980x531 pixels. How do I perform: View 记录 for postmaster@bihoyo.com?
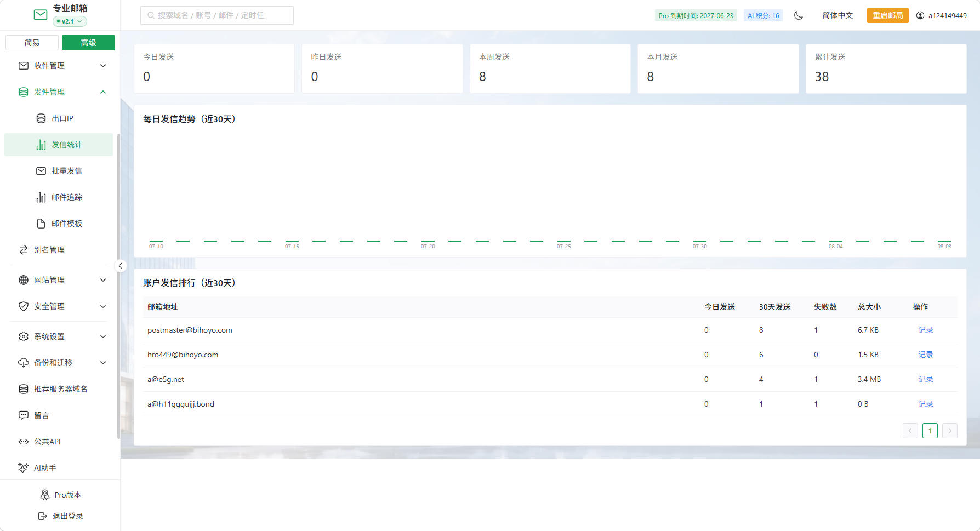926,330
